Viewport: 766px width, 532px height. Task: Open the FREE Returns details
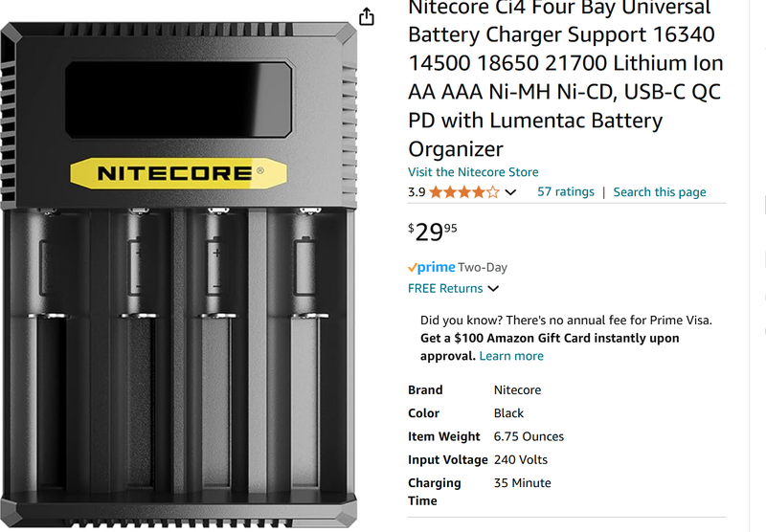445,288
